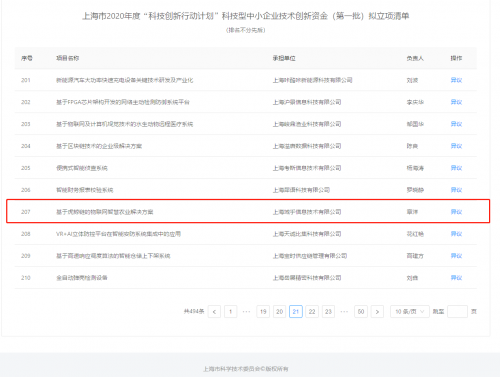This screenshot has height=377, width=500.
Task: Click the subtitle note under the title
Action: pyautogui.click(x=246, y=30)
